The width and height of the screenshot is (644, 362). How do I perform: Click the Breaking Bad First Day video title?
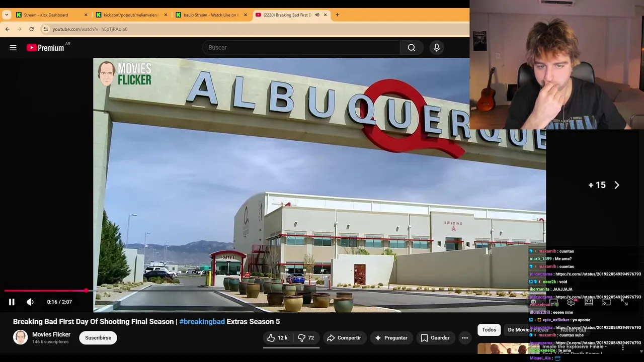click(146, 322)
